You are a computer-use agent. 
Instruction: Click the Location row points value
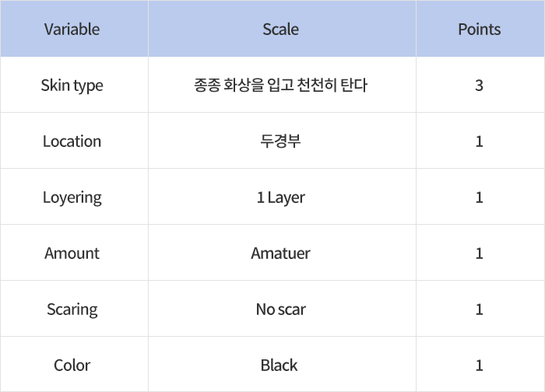(x=479, y=142)
